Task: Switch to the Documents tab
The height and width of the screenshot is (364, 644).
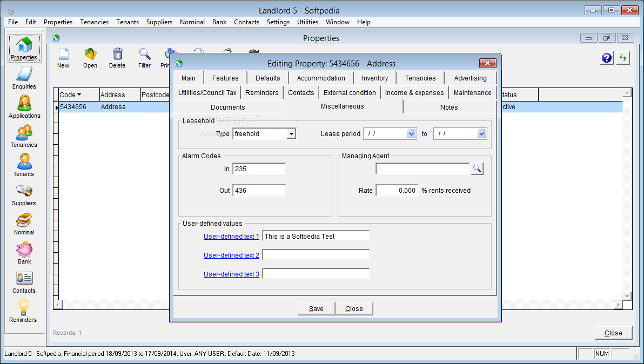Action: [228, 107]
